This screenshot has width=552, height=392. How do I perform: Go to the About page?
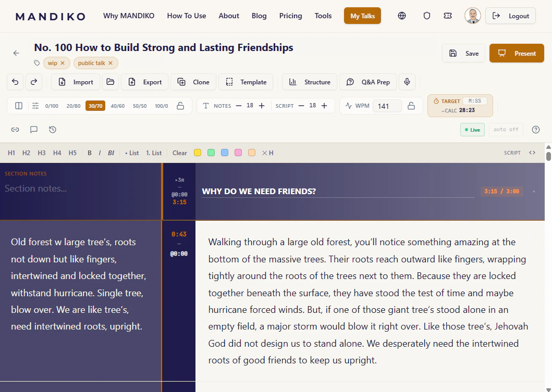[x=229, y=16]
